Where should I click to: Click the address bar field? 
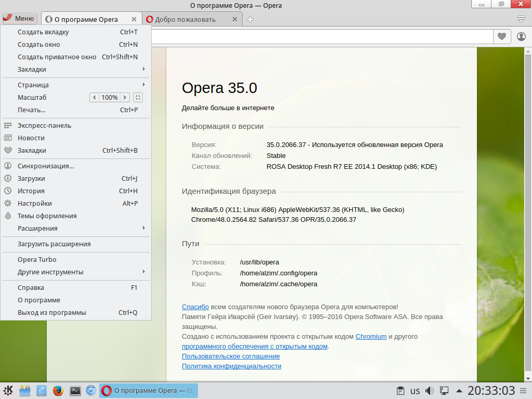coord(322,36)
